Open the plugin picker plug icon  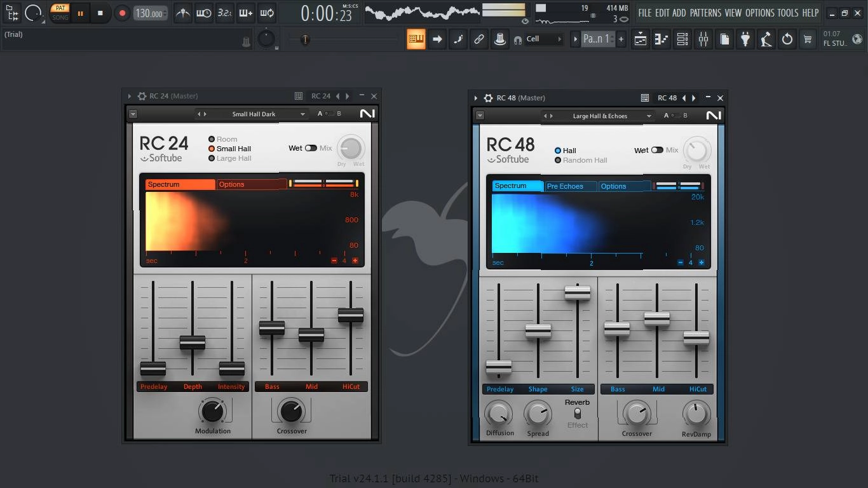(x=745, y=39)
